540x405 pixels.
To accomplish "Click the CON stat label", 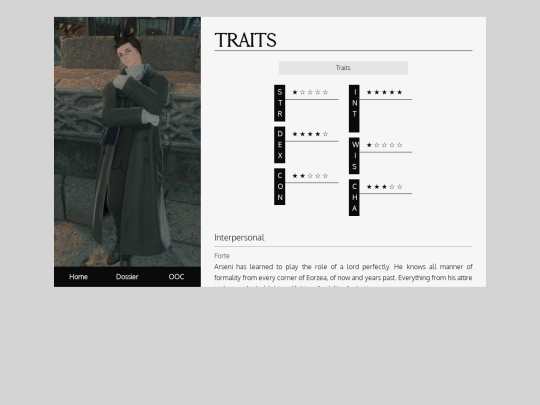I will (x=280, y=186).
